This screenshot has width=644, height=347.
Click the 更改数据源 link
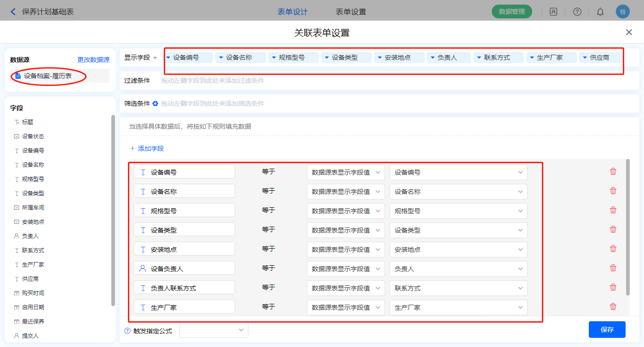pos(93,60)
